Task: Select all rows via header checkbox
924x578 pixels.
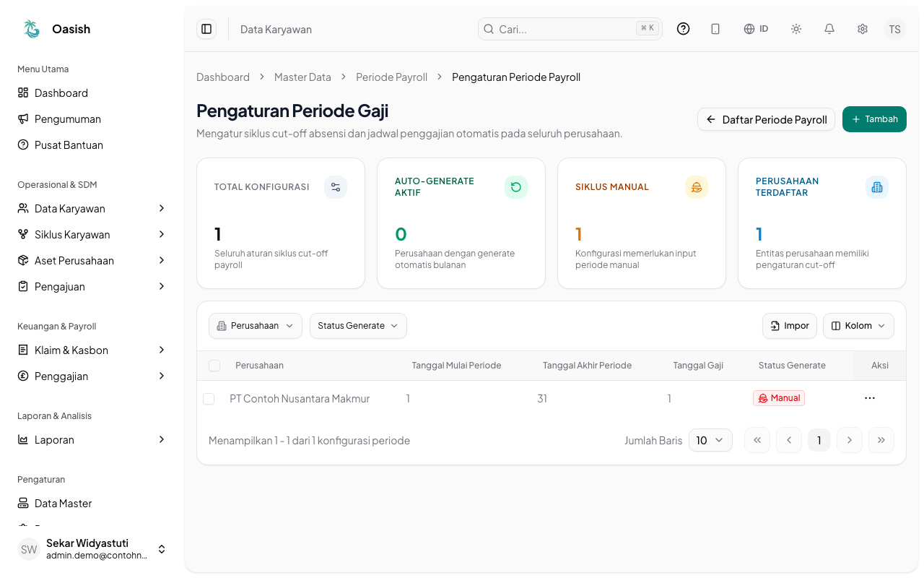Action: 214,366
